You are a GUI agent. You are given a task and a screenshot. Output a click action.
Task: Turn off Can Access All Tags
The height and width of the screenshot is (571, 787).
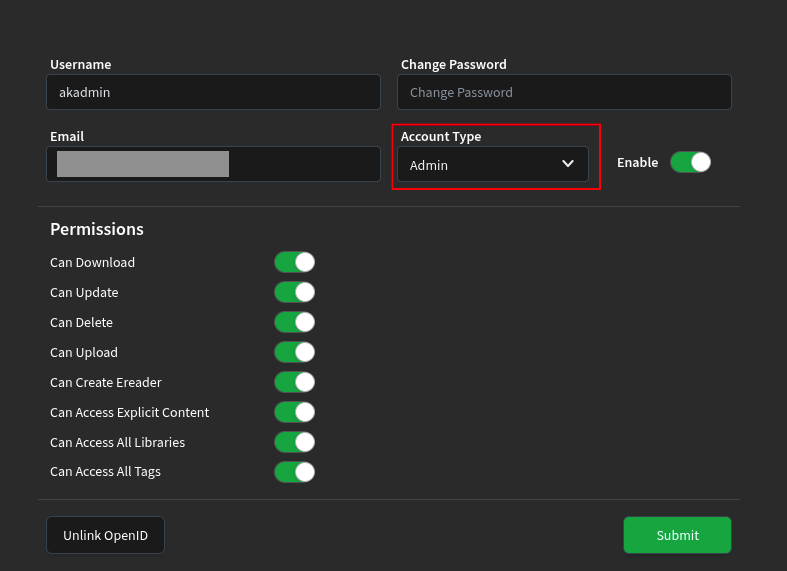coord(294,472)
